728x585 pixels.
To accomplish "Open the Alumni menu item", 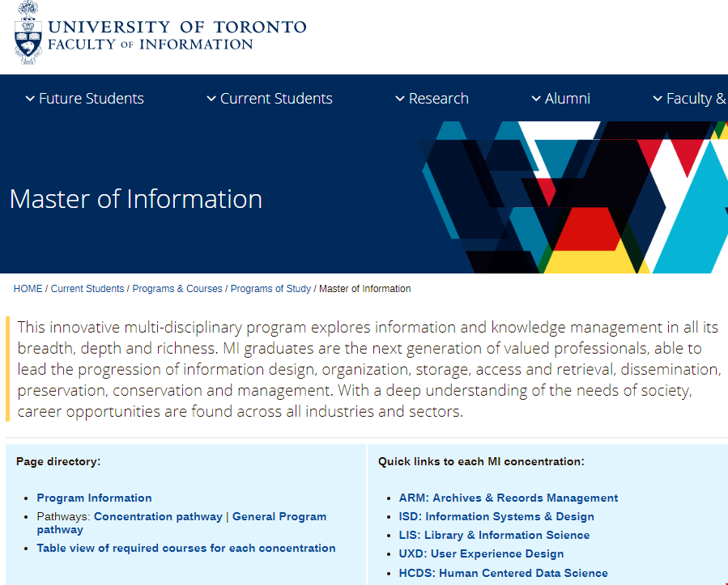I will click(x=567, y=99).
